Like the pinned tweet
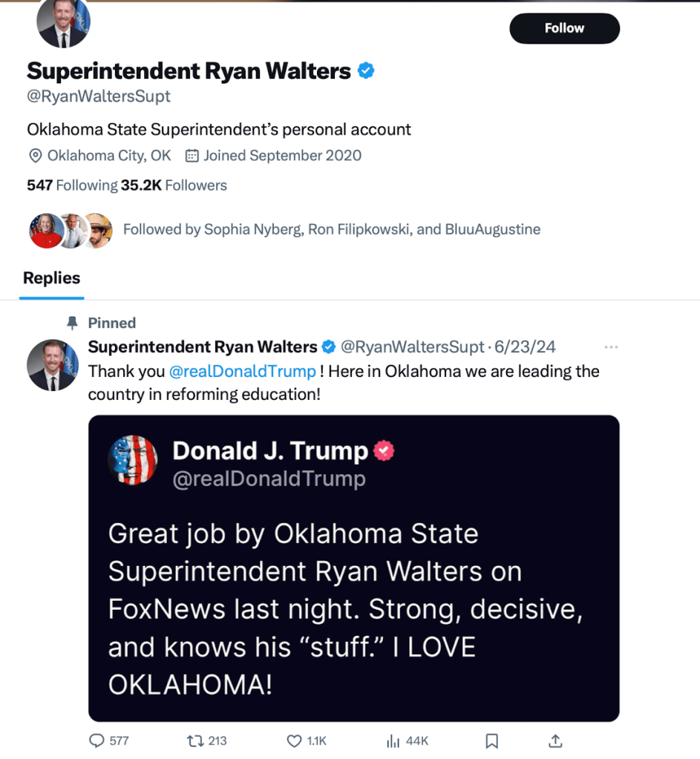The width and height of the screenshot is (700, 759). pyautogui.click(x=295, y=740)
